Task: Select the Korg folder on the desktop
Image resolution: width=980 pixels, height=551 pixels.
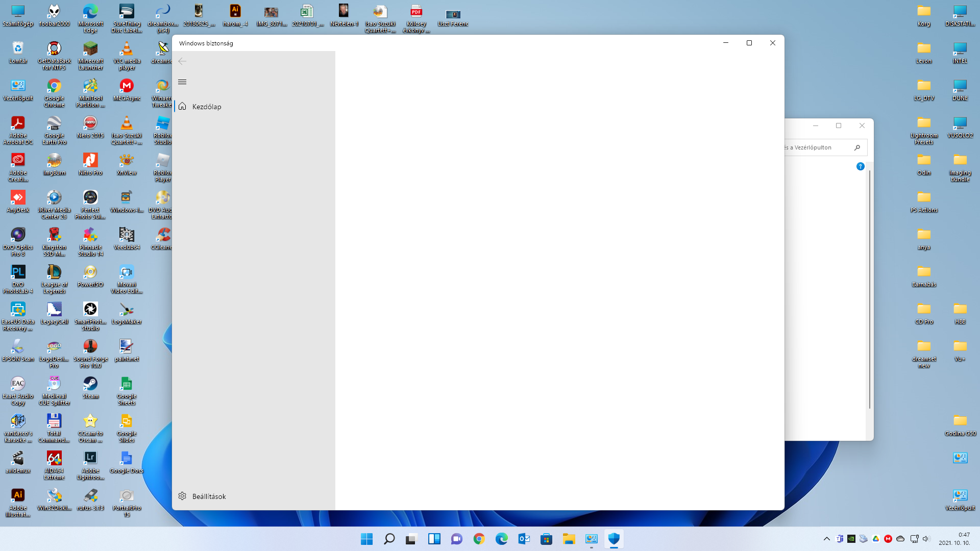Action: click(924, 16)
